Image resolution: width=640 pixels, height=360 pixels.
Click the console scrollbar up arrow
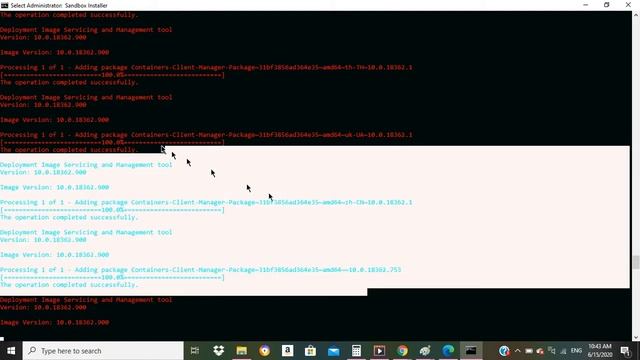[x=636, y=15]
